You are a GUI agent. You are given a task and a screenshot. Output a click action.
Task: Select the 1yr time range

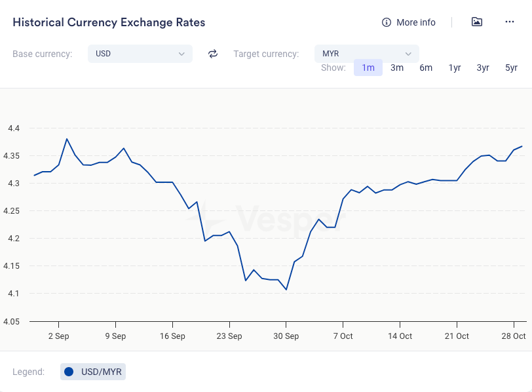pos(455,68)
